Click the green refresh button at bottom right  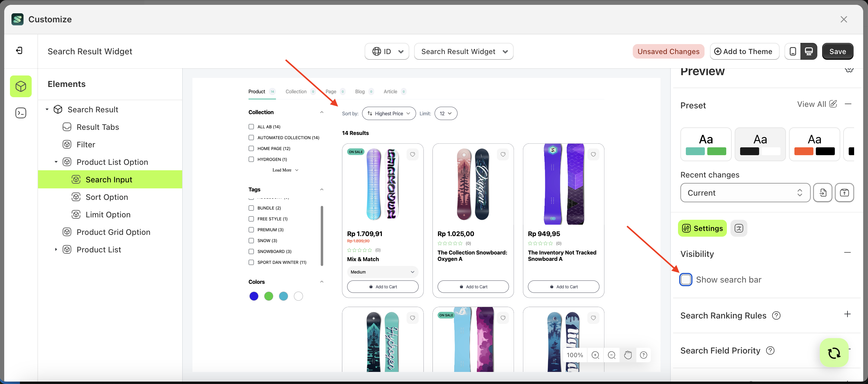(834, 353)
